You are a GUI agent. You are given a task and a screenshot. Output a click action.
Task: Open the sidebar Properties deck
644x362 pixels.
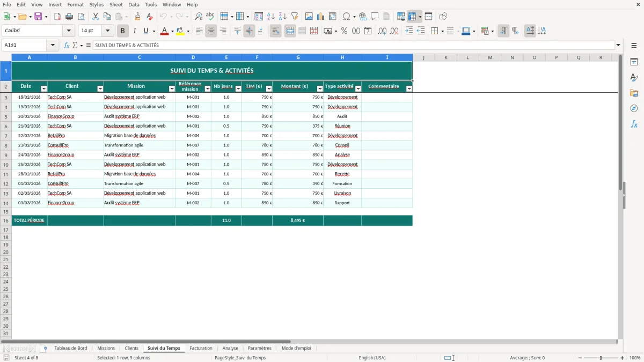point(634,62)
